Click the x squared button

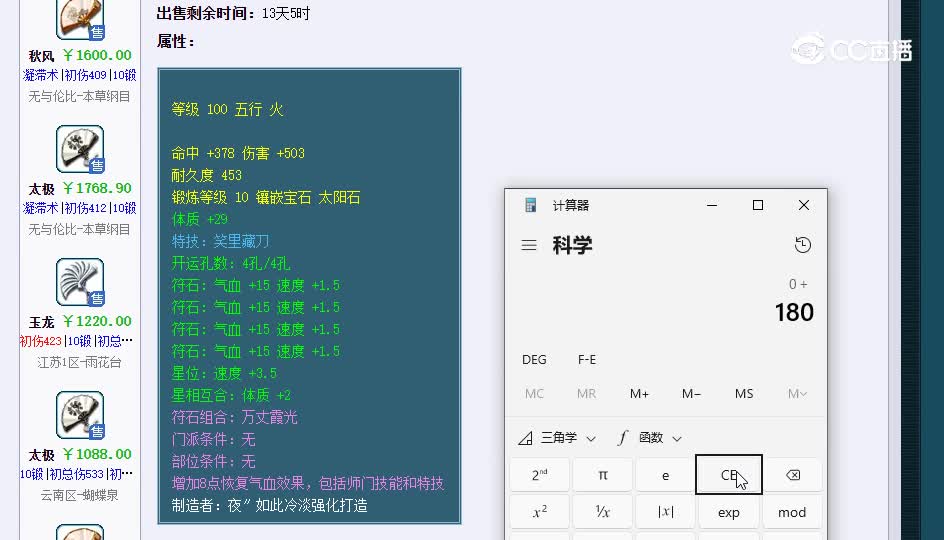(539, 512)
